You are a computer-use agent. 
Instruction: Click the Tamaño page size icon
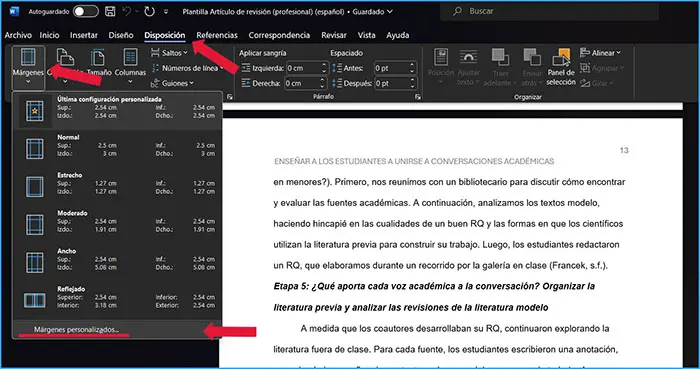pos(99,58)
